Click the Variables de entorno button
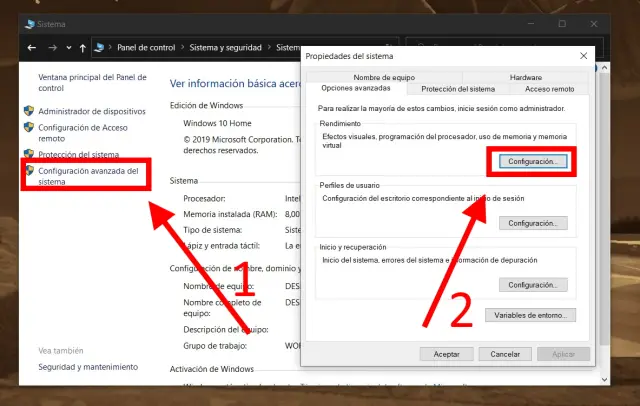Viewport: 640px width, 406px height. [x=530, y=315]
